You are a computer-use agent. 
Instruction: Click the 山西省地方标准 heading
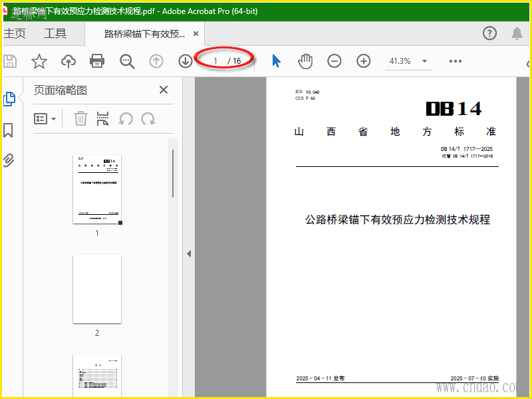[x=395, y=131]
